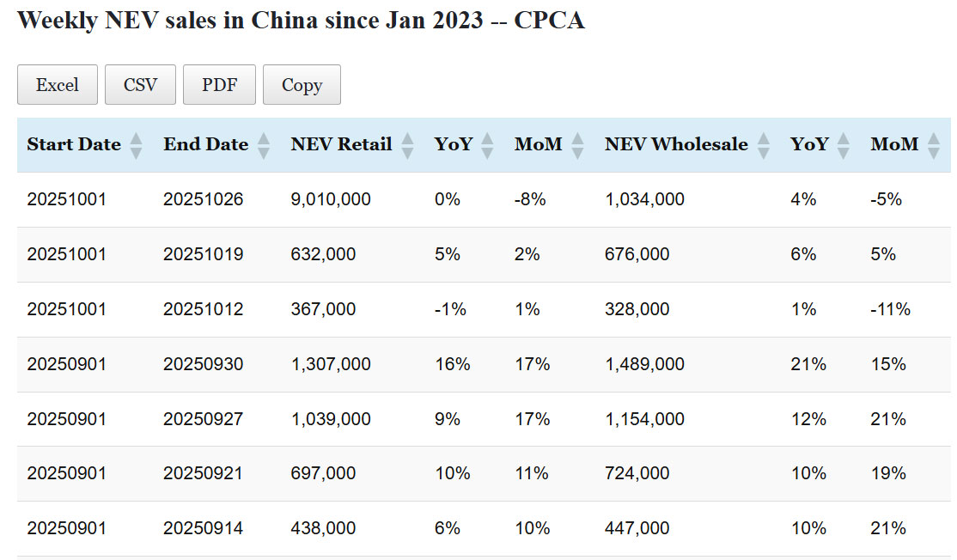The height and width of the screenshot is (560, 957).
Task: Download the table as CSV
Action: click(x=140, y=85)
